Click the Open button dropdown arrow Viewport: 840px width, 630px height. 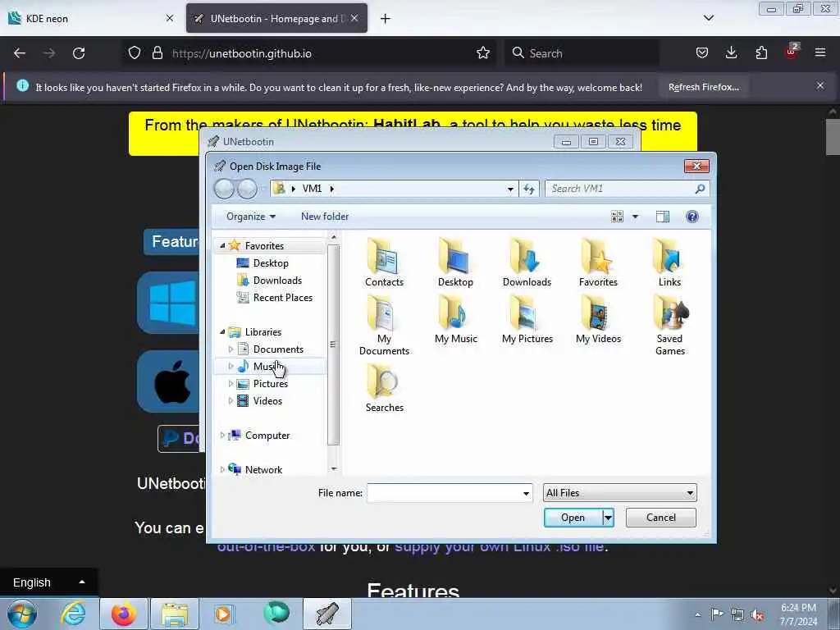coord(608,518)
